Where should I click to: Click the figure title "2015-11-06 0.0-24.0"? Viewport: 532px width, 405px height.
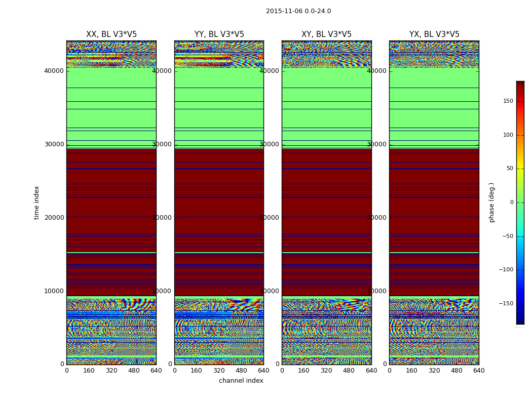pos(298,11)
